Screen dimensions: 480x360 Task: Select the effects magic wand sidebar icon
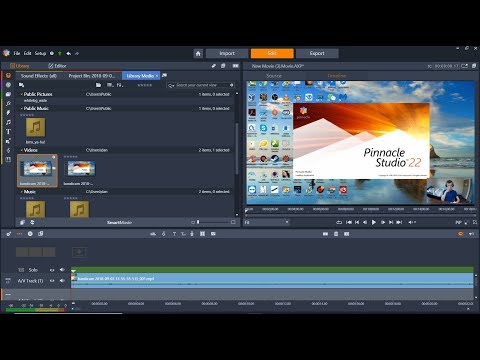8,104
